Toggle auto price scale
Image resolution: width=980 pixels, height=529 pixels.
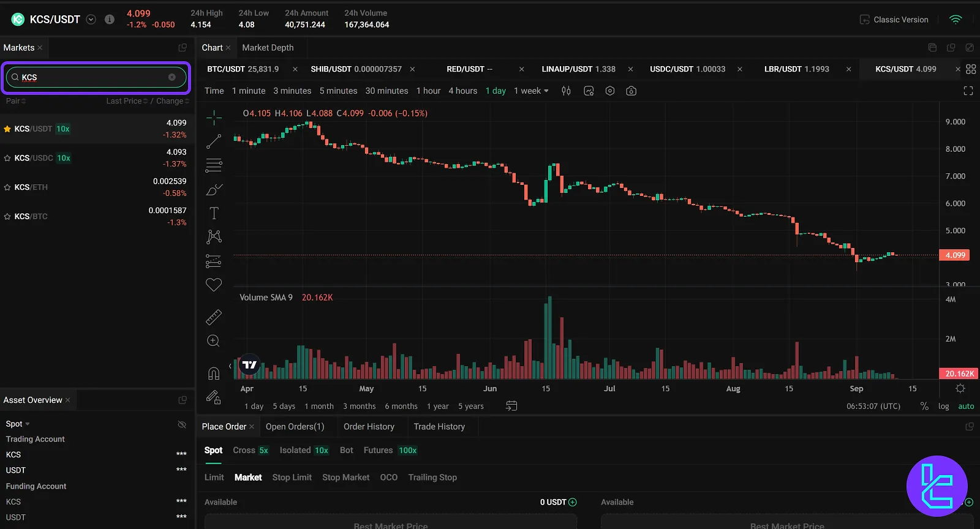coord(966,406)
